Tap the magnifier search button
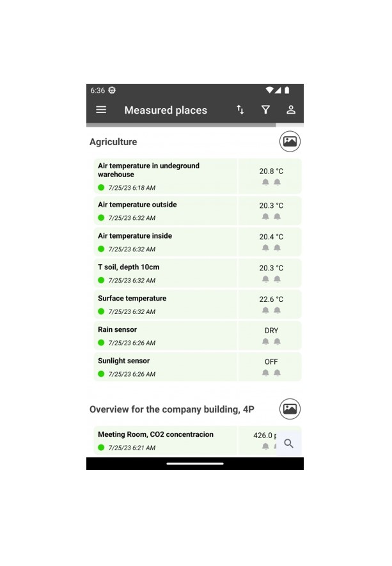 pyautogui.click(x=289, y=443)
